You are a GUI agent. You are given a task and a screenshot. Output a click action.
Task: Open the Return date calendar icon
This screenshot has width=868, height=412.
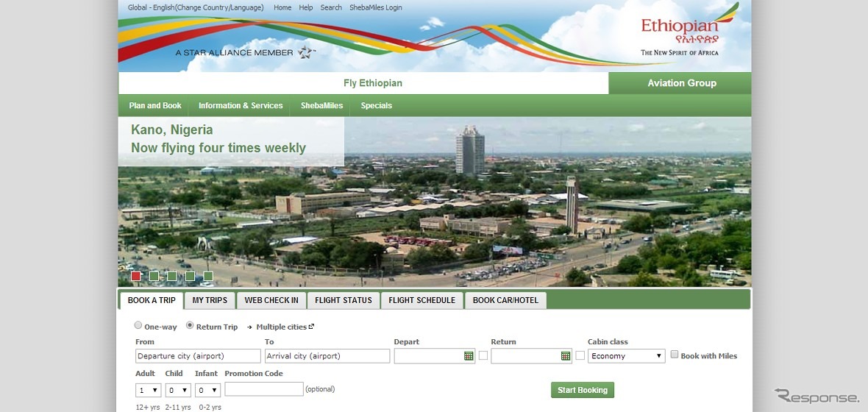tap(565, 356)
